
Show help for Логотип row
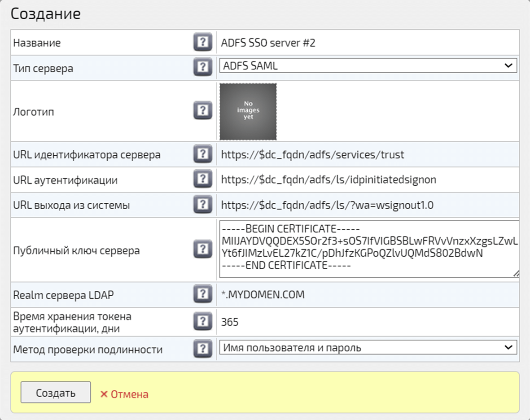coord(202,111)
